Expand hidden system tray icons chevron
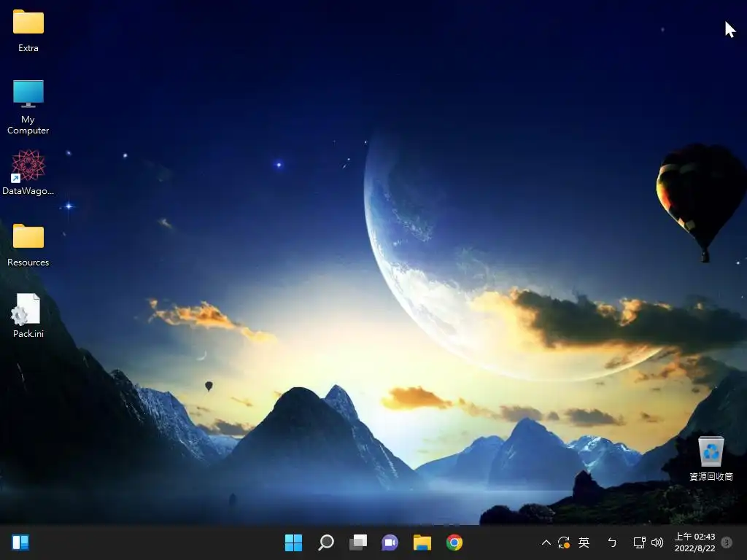This screenshot has height=560, width=747. [546, 542]
